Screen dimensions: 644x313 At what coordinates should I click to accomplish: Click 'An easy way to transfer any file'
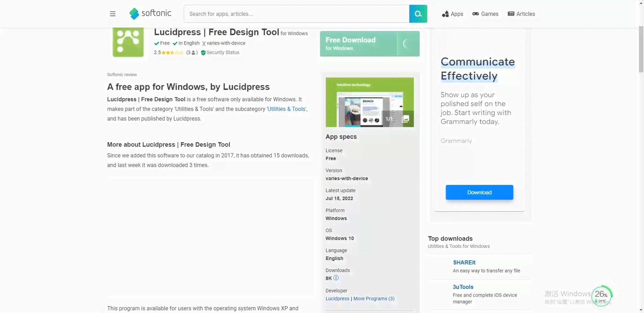coord(486,271)
